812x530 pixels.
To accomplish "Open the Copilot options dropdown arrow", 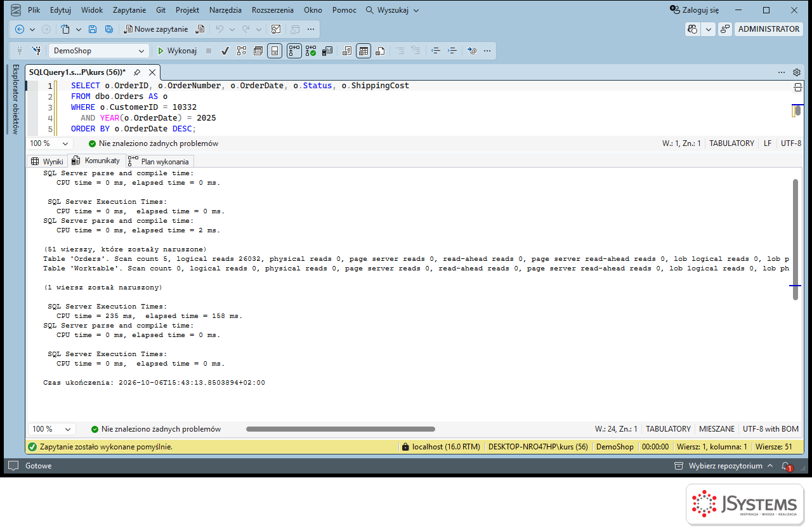I will coord(709,29).
